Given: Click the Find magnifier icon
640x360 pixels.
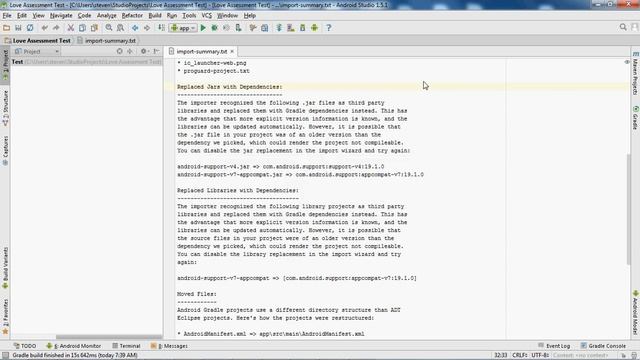Looking at the screenshot, I should click(109, 28).
